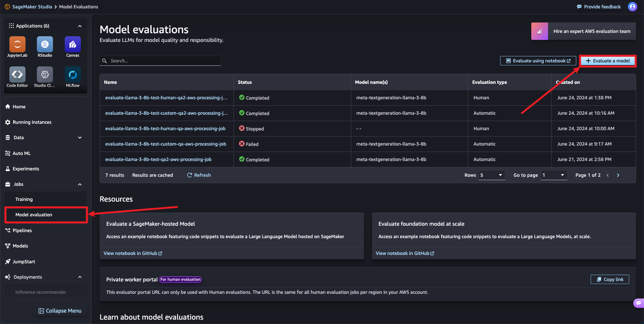Click the SageMaker Studio logo icon
644x324 pixels.
7,7
